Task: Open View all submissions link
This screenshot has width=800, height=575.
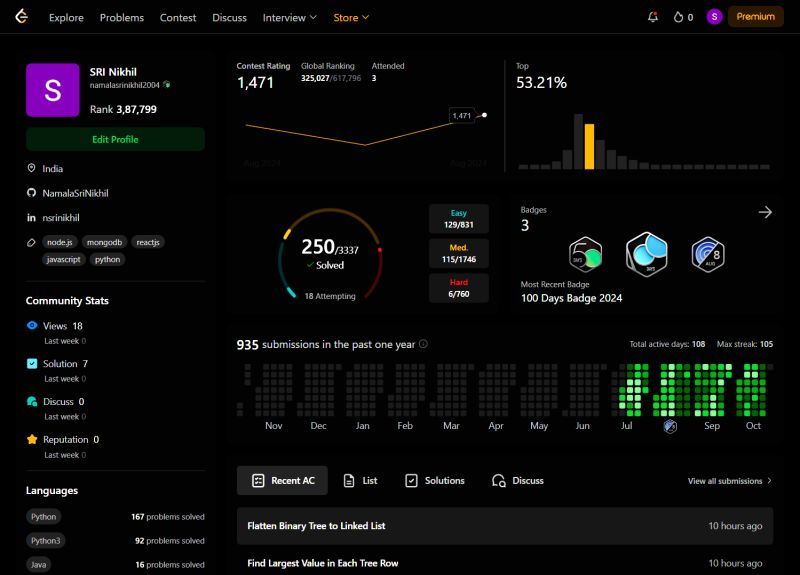Action: tap(730, 481)
